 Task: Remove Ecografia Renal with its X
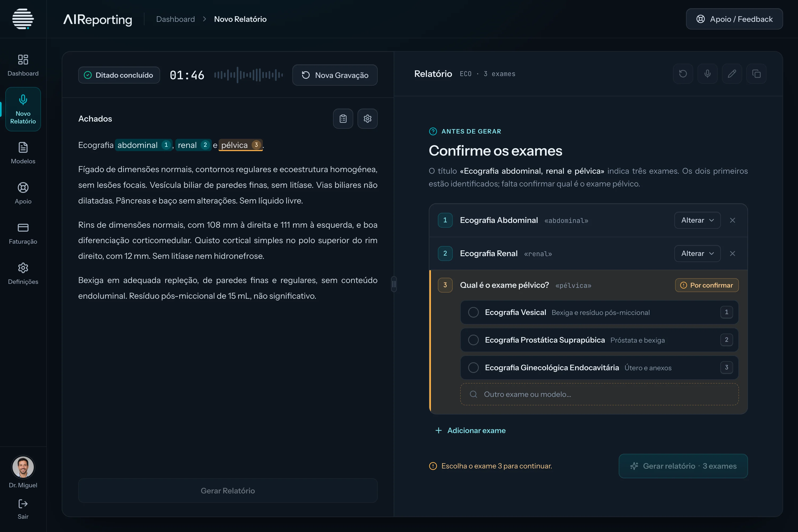pos(733,253)
